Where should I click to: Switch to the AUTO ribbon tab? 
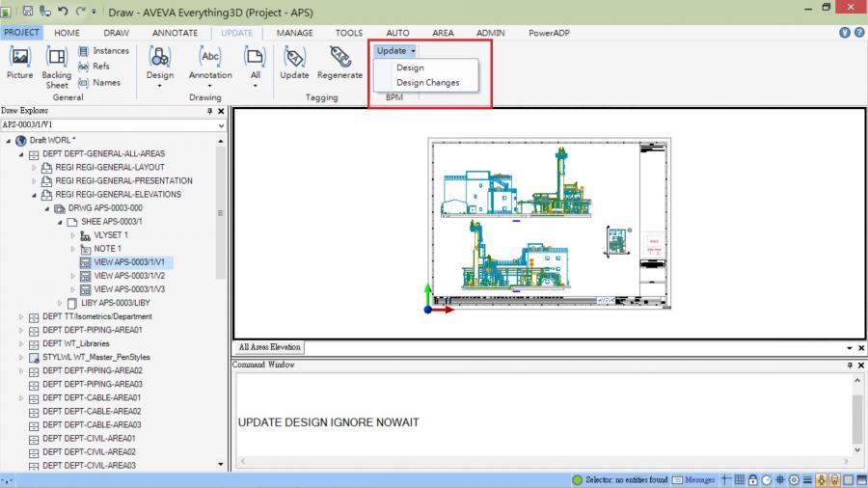397,33
